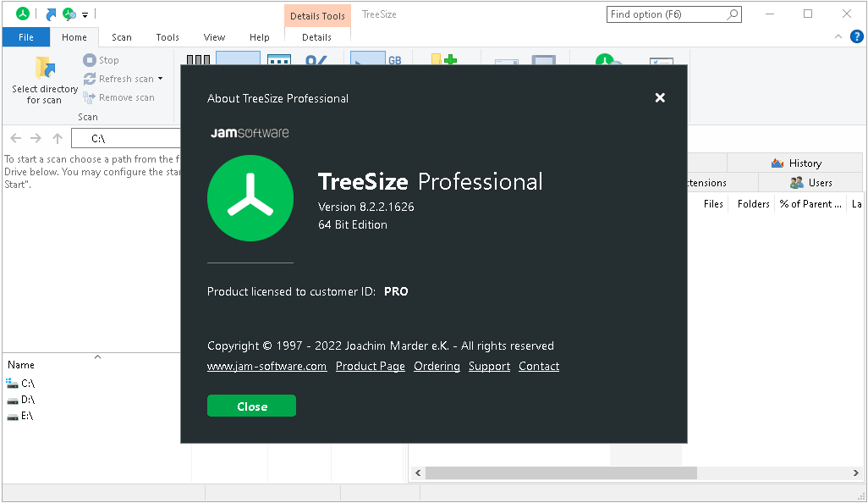The image size is (868, 503).
Task: Click the Details Tools contextual tab header
Action: click(317, 16)
